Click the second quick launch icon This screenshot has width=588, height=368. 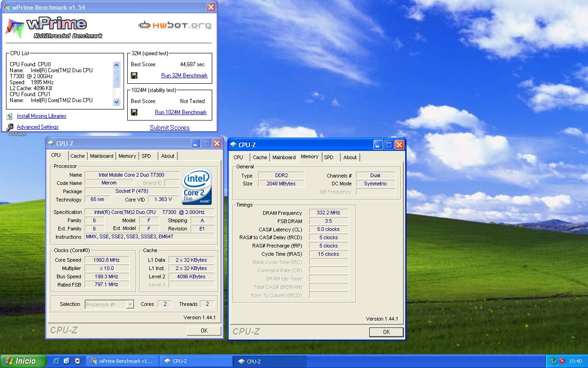pyautogui.click(x=67, y=361)
